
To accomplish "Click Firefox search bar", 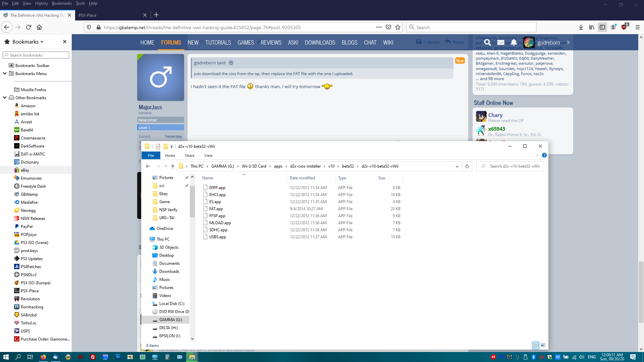I will tap(471, 27).
